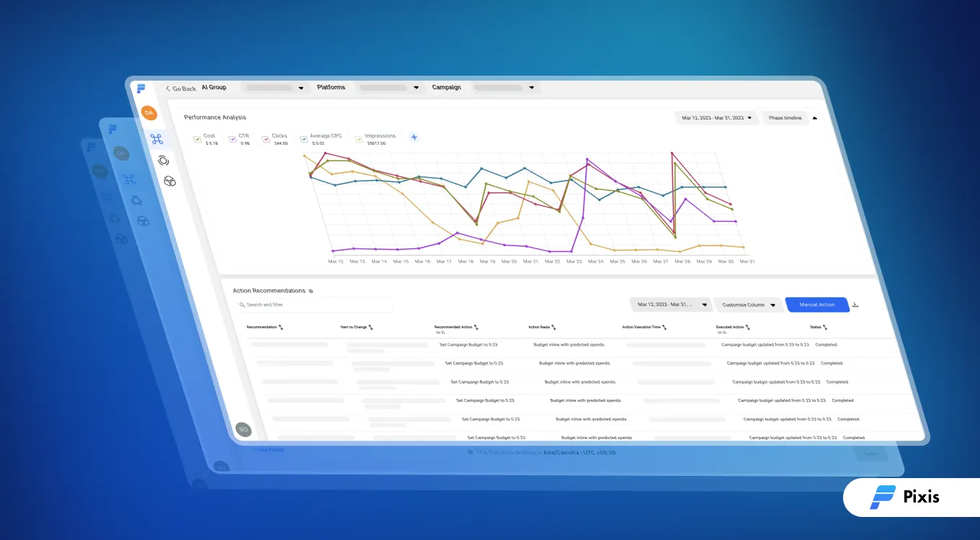Toggle the CTR metric checkbox
980x540 pixels.
pos(233,139)
